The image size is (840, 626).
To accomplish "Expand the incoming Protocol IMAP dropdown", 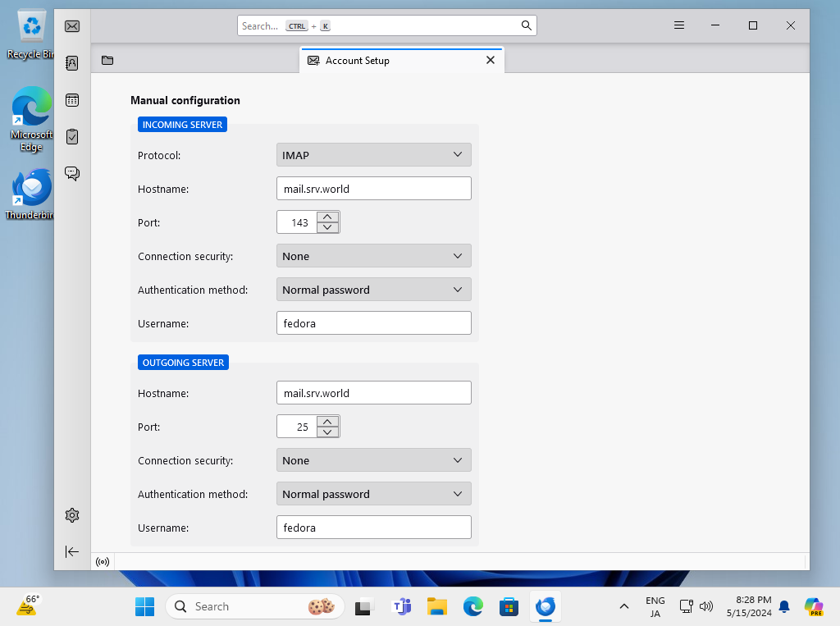I will click(374, 155).
